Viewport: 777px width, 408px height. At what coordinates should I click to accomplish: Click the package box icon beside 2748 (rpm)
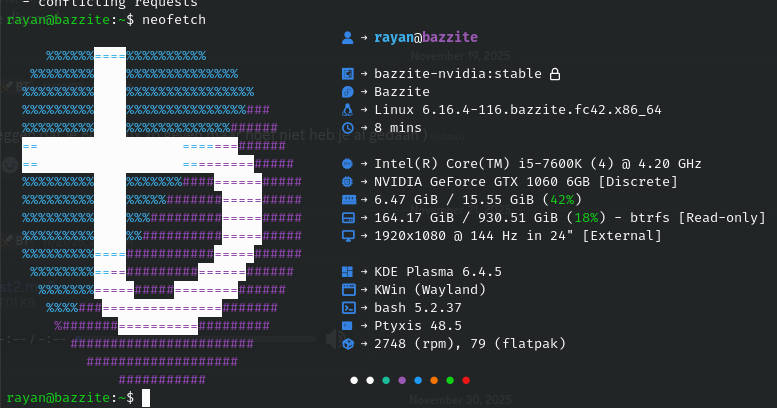[x=348, y=344]
